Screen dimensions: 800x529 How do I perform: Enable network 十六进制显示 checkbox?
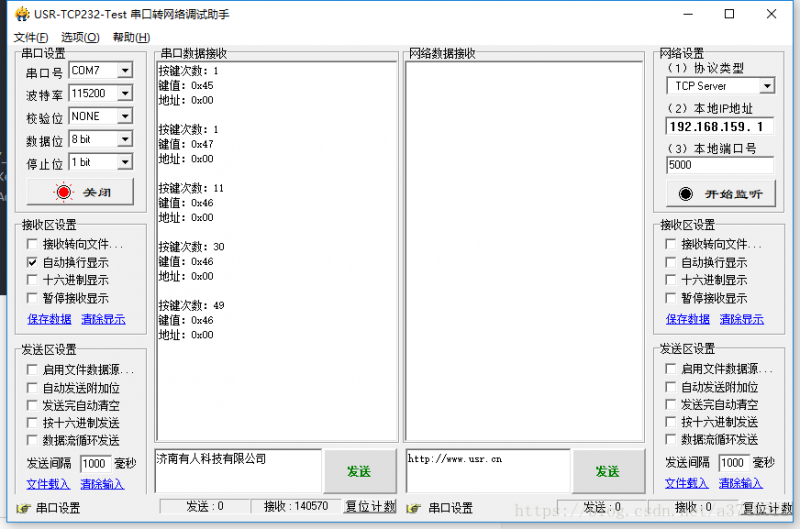(x=671, y=280)
